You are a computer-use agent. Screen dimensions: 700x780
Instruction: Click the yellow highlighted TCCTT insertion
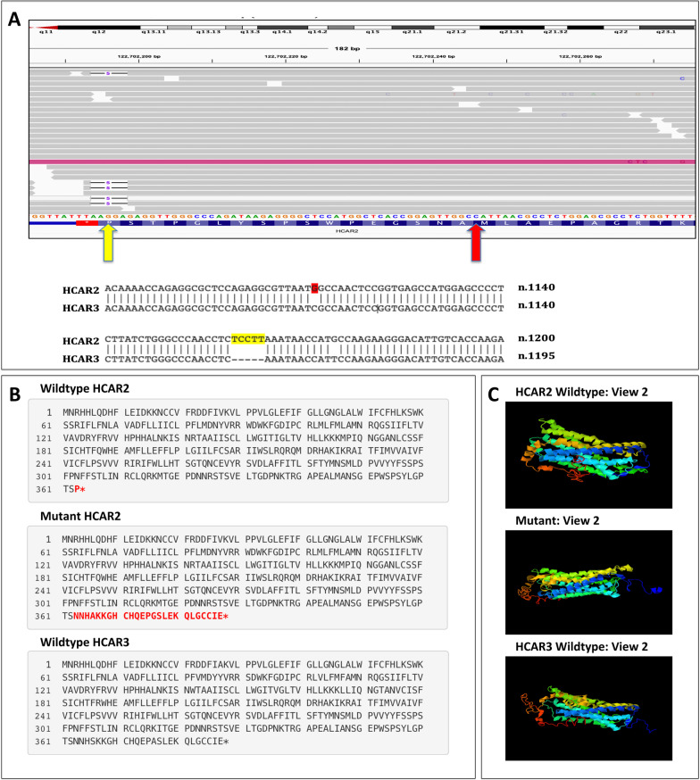click(248, 339)
